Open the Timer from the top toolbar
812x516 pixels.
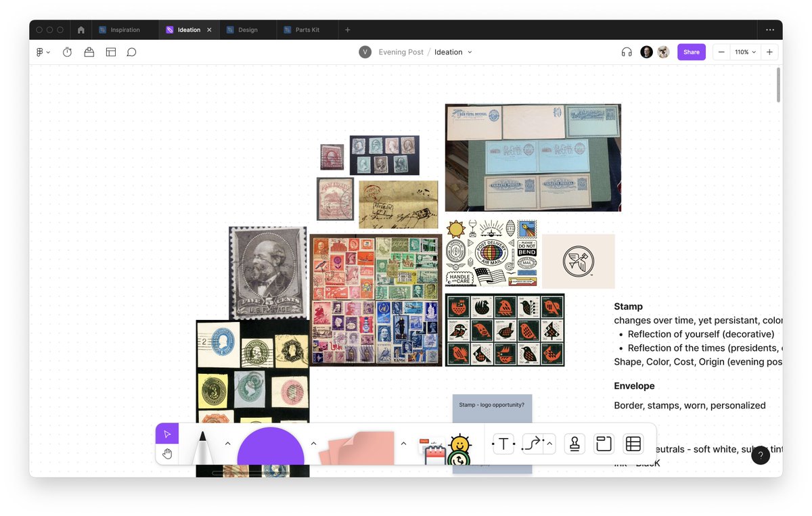(x=67, y=51)
